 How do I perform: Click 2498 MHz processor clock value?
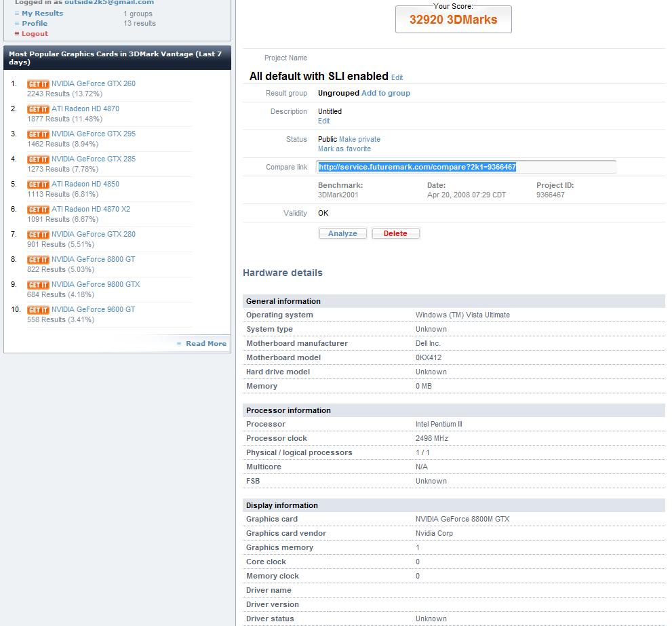pos(432,438)
